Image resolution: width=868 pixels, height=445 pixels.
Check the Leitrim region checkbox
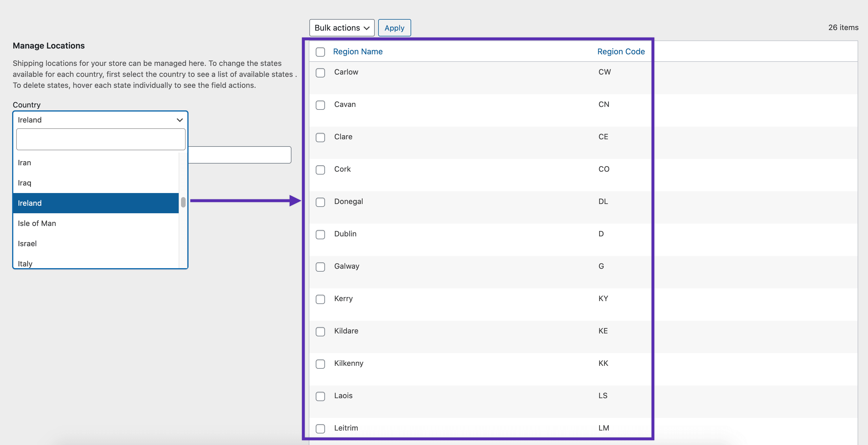(x=320, y=429)
